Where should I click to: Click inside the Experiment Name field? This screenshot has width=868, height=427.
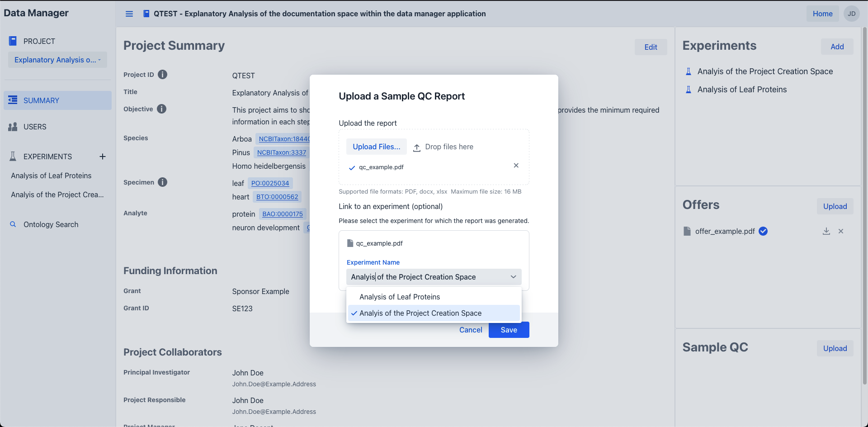tap(425, 277)
